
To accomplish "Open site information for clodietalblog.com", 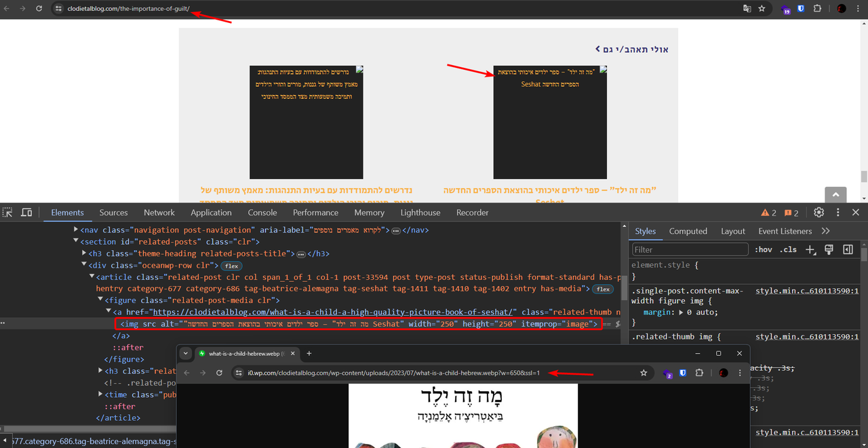I will tap(58, 9).
